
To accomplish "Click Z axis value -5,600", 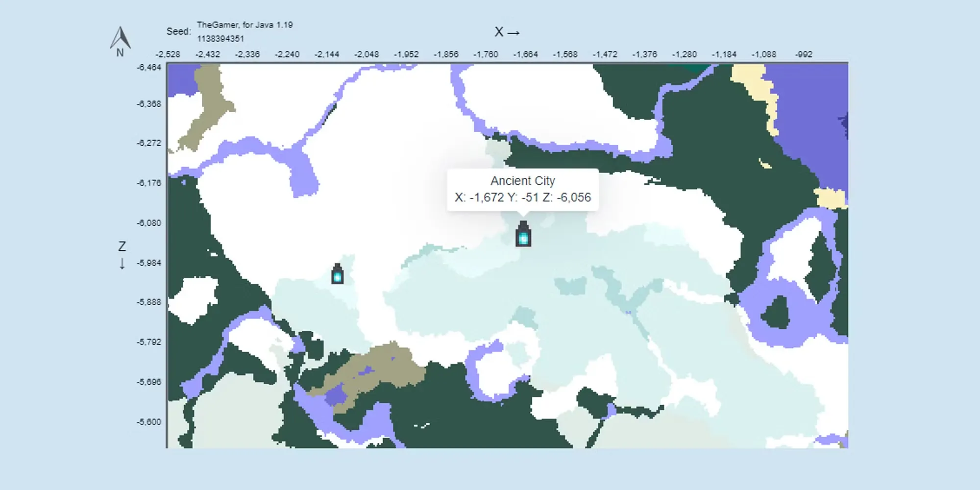I will tap(148, 422).
